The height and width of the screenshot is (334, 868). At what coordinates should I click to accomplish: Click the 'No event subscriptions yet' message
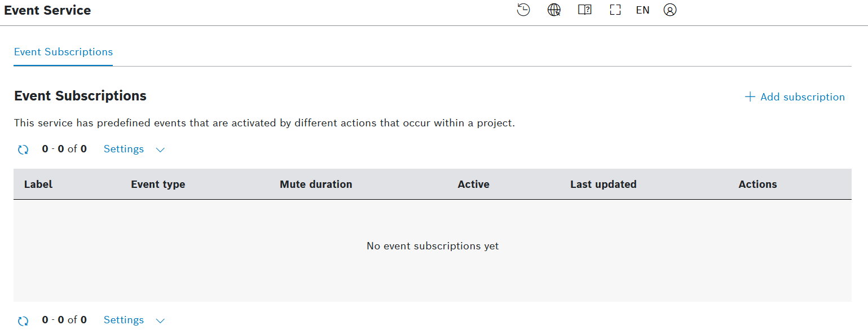[433, 246]
